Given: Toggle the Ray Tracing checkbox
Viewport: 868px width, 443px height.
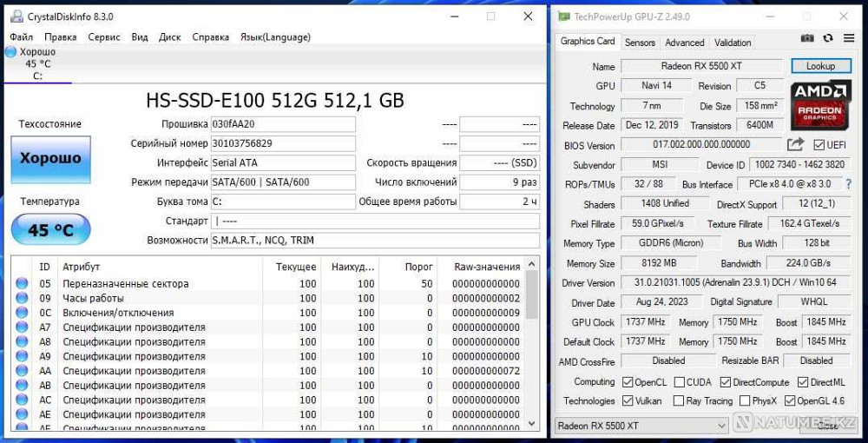Looking at the screenshot, I should [x=678, y=400].
